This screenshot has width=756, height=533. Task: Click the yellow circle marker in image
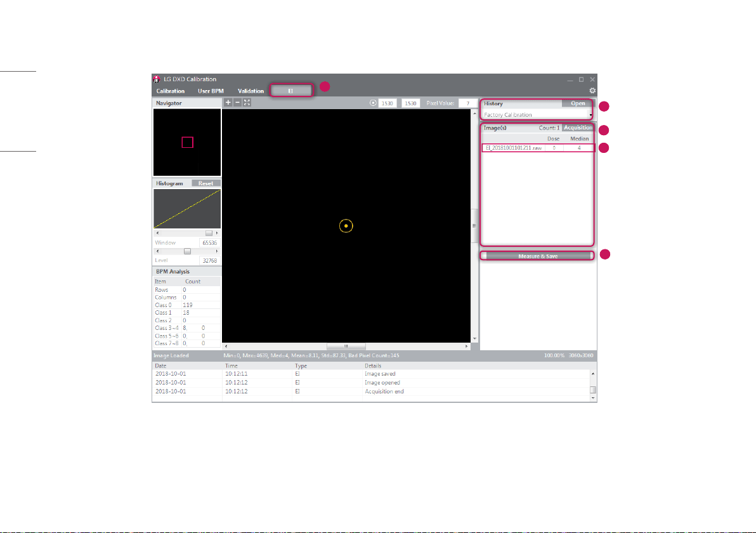tap(346, 226)
